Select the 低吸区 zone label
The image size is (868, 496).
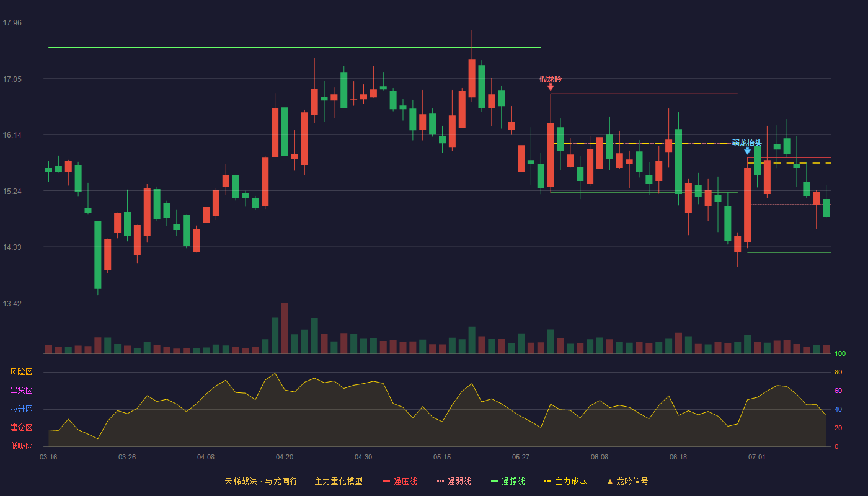point(21,446)
